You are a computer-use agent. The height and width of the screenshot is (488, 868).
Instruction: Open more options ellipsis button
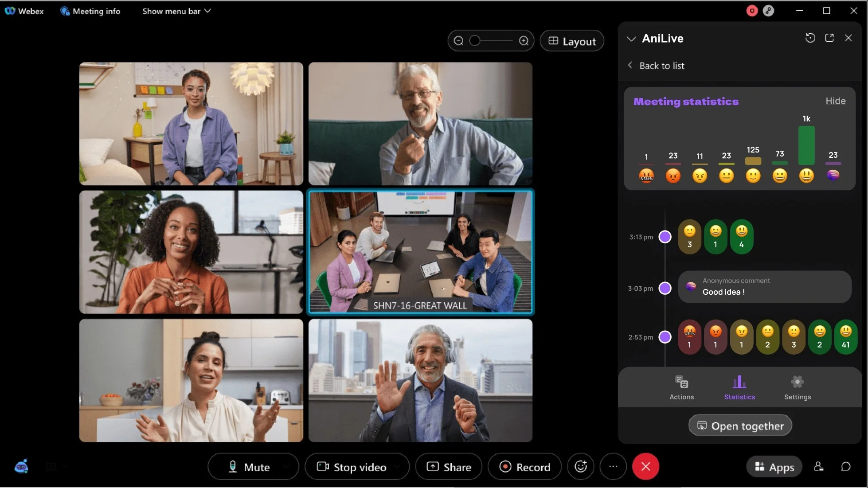pos(613,467)
